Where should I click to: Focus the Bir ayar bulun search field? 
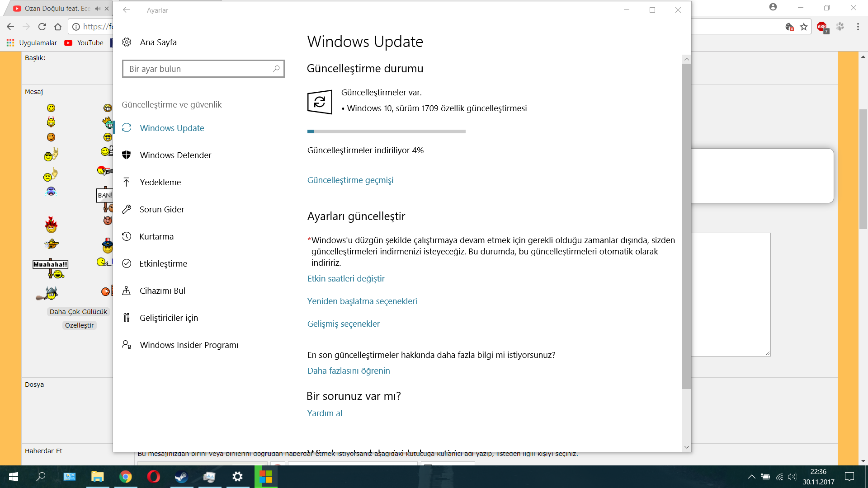pyautogui.click(x=203, y=69)
